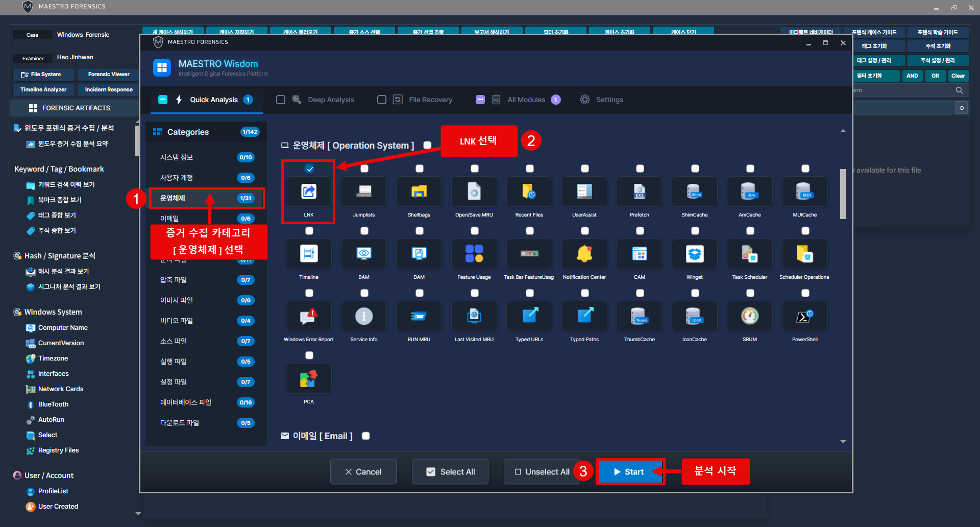Select the DAM artifact icon
The width and height of the screenshot is (980, 527).
pos(419,254)
